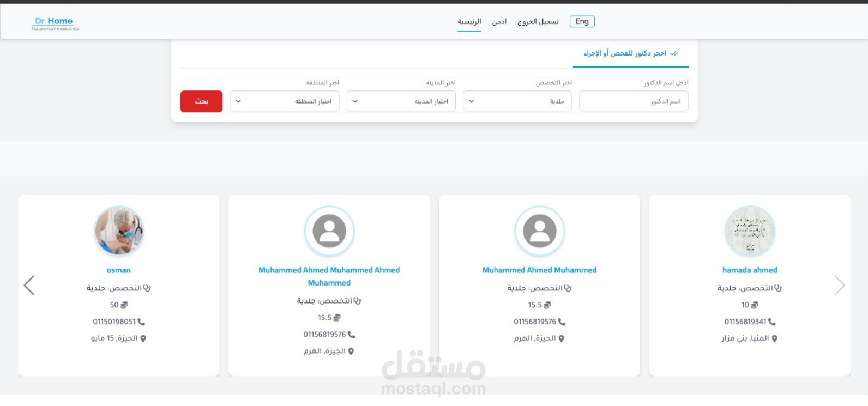Click phone icon on Muhammed Ahmed Muhammed Ahmed card
The width and height of the screenshot is (868, 406).
coord(351,335)
